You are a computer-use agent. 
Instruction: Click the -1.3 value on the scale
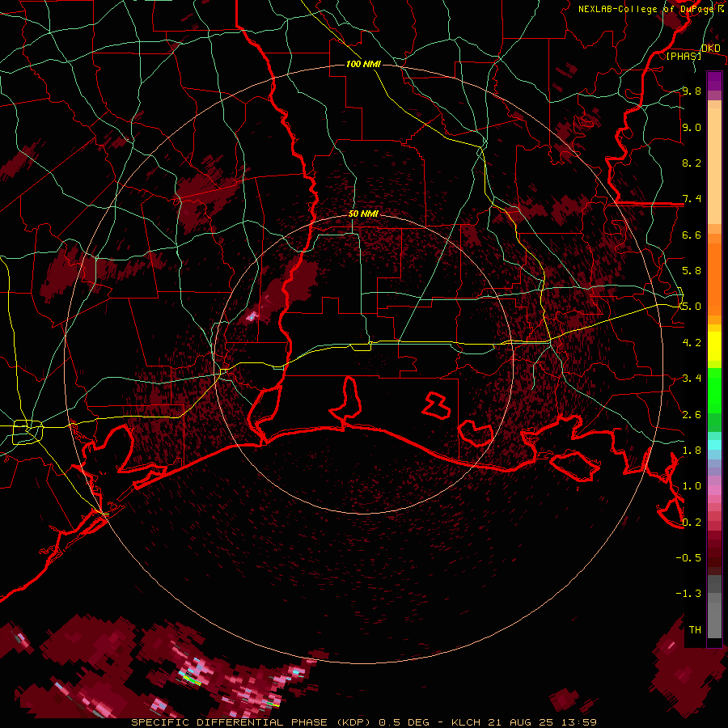[688, 594]
